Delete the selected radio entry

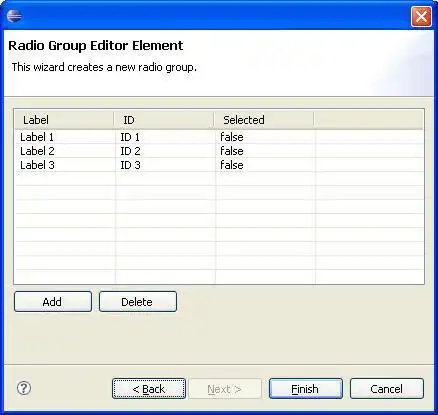tap(138, 302)
